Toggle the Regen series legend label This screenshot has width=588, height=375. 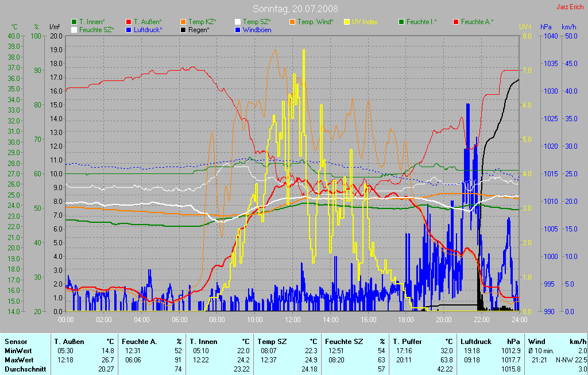[199, 30]
